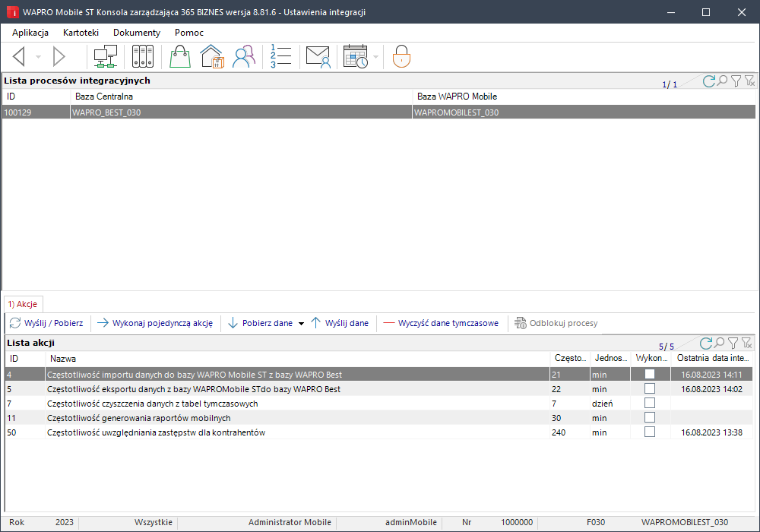Open the Aplikacja menu
The width and height of the screenshot is (760, 532).
click(x=30, y=33)
